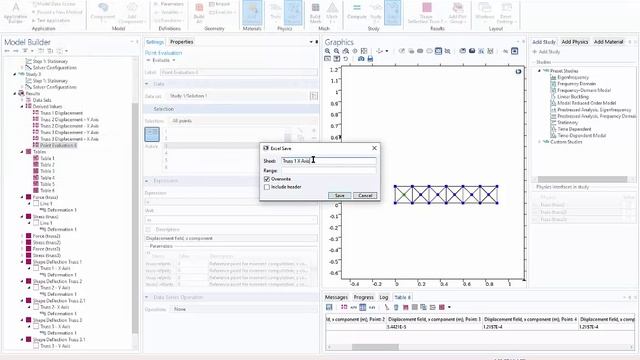Switch to the Add Physics tab
The image size is (640, 360).
point(575,42)
